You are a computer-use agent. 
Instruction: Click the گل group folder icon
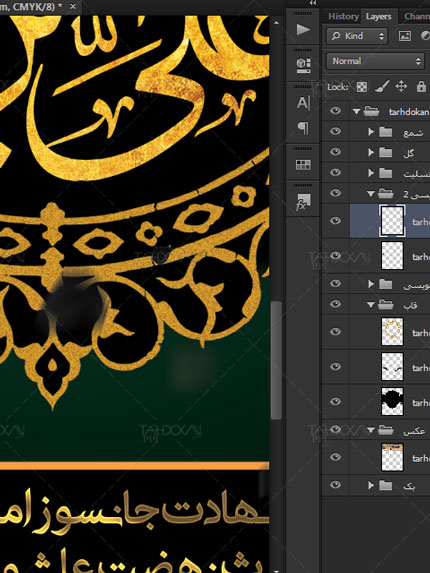[385, 152]
